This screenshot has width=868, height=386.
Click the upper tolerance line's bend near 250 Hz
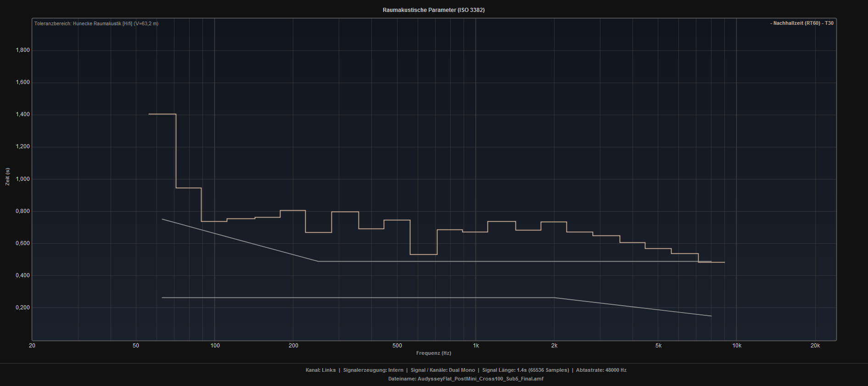tap(318, 261)
